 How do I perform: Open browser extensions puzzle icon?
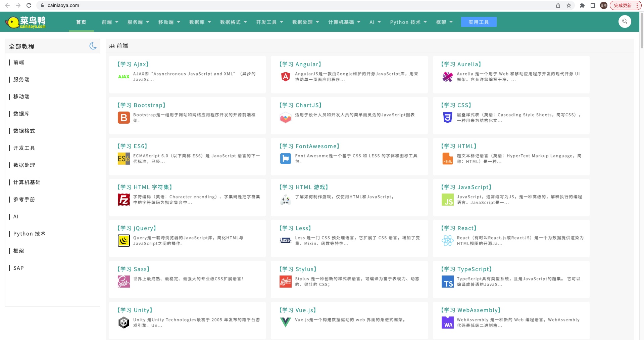(x=582, y=5)
